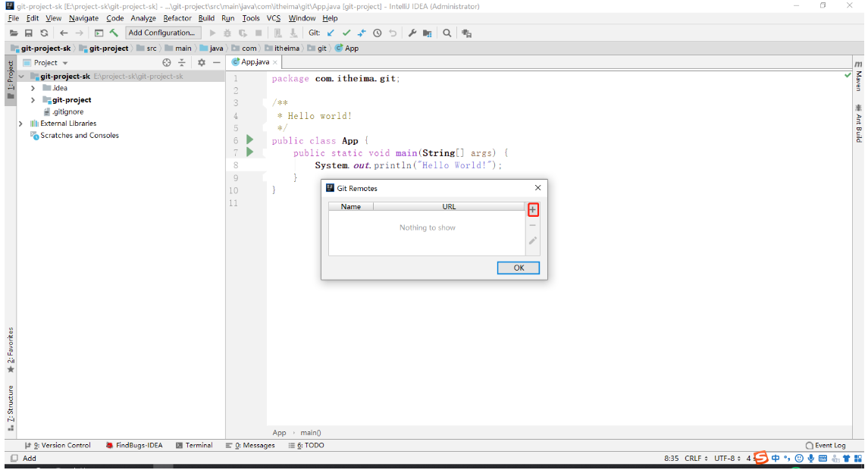Toggle the 9: Version Control tool window
This screenshot has height=470, width=868.
coord(58,446)
